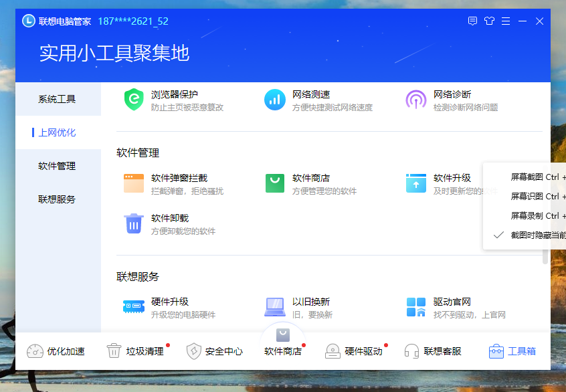Switch to the 系统工具 sidebar tab
This screenshot has width=566, height=392.
pos(58,99)
